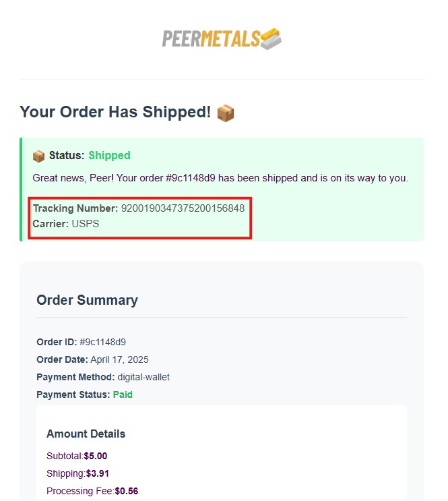Click order number #9c1148d9 in the shipping message
Screen dimensions: 448x501
pyautogui.click(x=191, y=178)
